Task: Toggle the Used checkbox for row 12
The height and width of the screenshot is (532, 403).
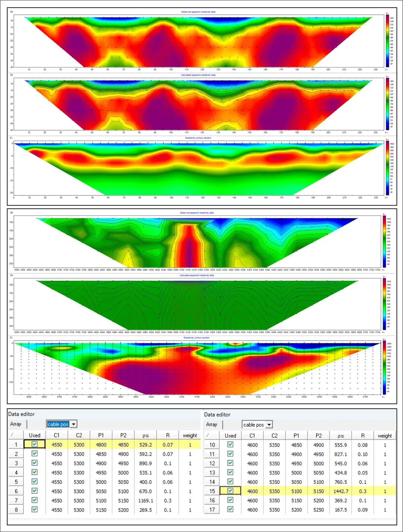Action: tap(230, 463)
